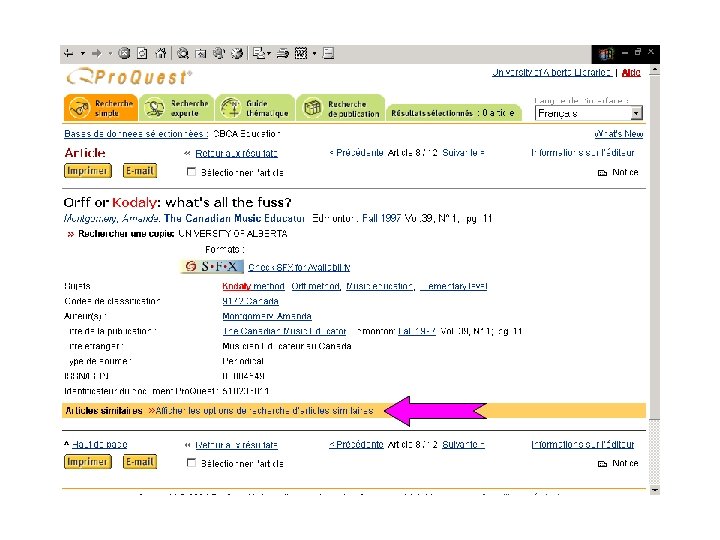The height and width of the screenshot is (540, 720).
Task: Open the interface language dropdown showing Français
Action: coord(589,113)
